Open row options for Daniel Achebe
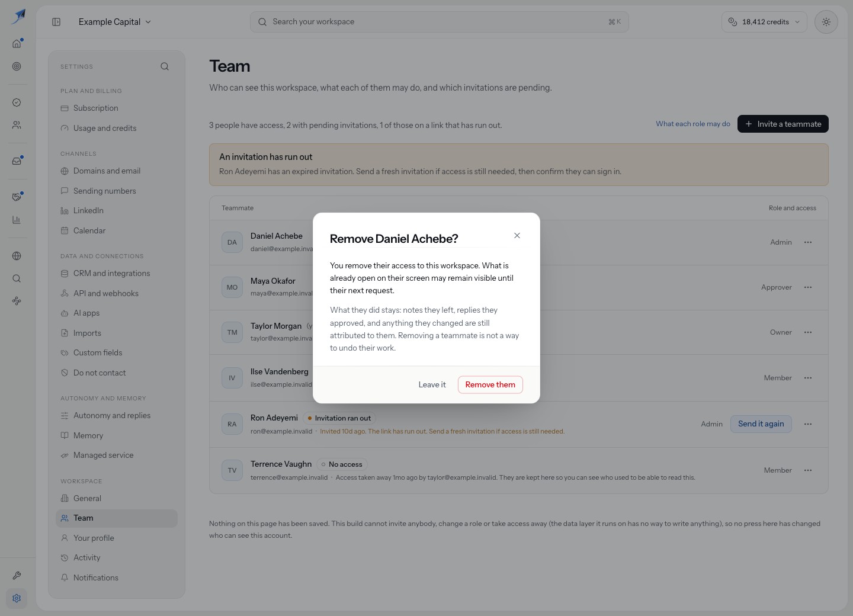The image size is (853, 616). 808,242
